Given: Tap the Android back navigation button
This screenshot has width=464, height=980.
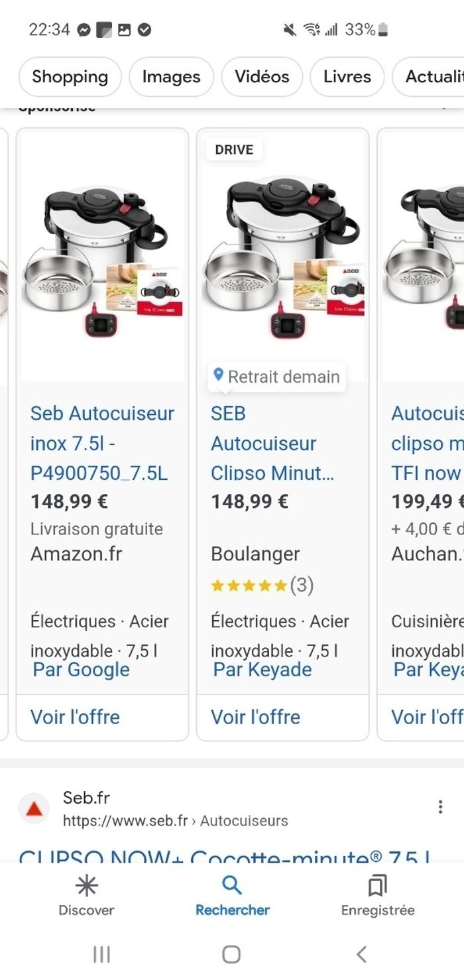Looking at the screenshot, I should click(361, 955).
